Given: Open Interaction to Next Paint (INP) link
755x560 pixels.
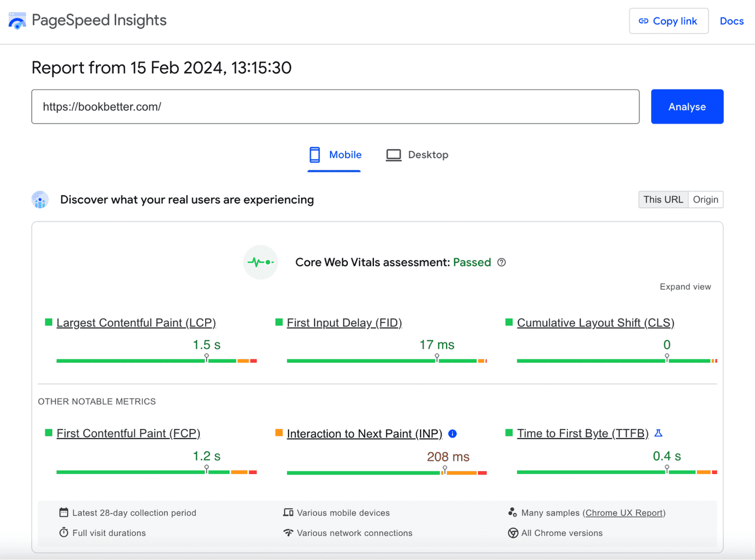Looking at the screenshot, I should coord(364,433).
